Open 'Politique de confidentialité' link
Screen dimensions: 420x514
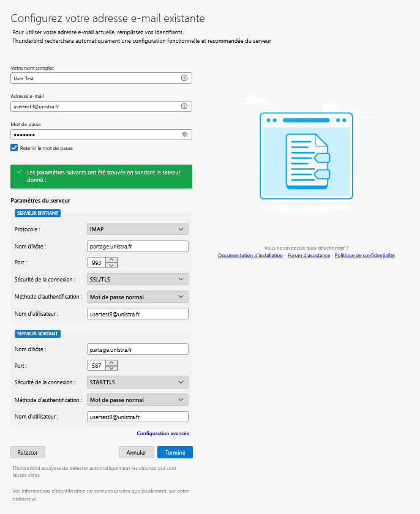tap(364, 255)
